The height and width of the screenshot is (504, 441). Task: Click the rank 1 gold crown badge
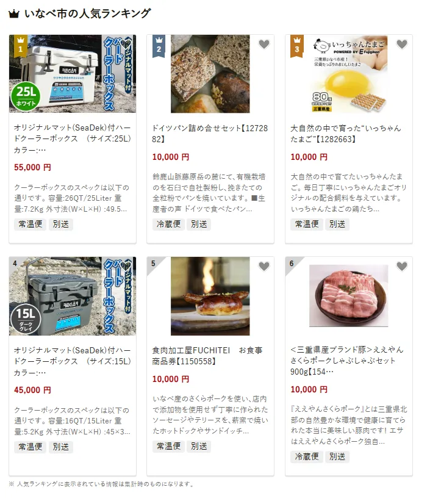[21, 46]
